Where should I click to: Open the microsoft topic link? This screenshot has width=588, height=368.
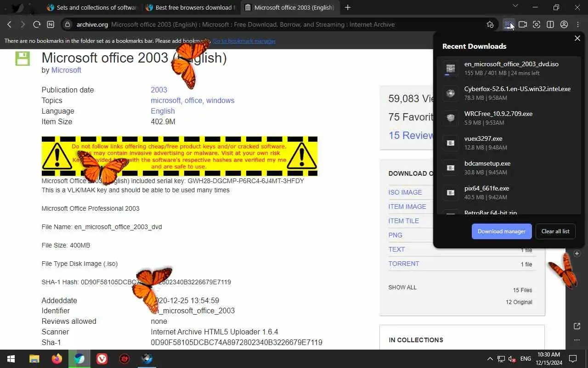166,100
